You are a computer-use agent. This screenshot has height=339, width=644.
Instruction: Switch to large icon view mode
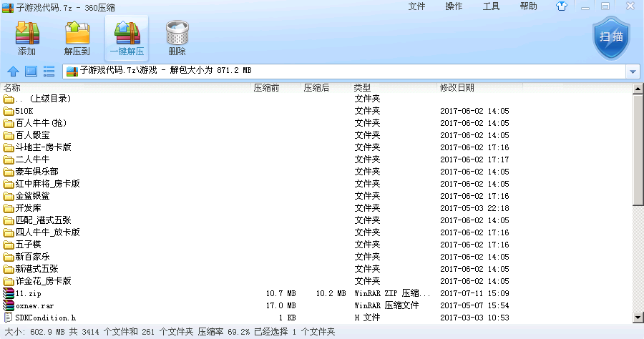[x=31, y=71]
